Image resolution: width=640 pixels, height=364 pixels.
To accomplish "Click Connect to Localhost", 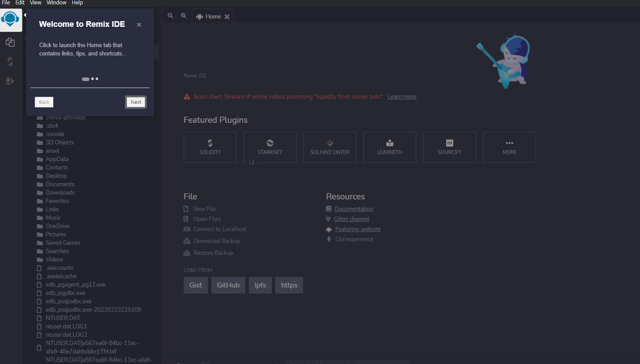I will [x=220, y=229].
